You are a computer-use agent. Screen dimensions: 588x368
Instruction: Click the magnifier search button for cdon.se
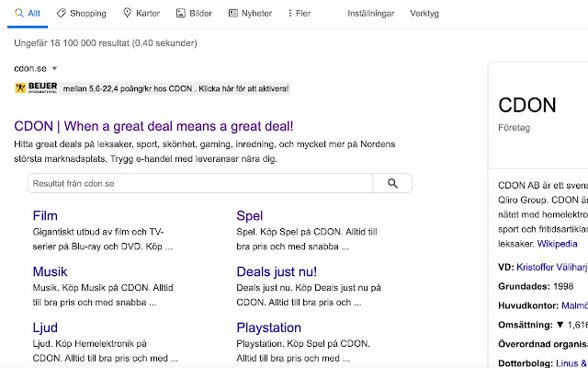pyautogui.click(x=392, y=183)
